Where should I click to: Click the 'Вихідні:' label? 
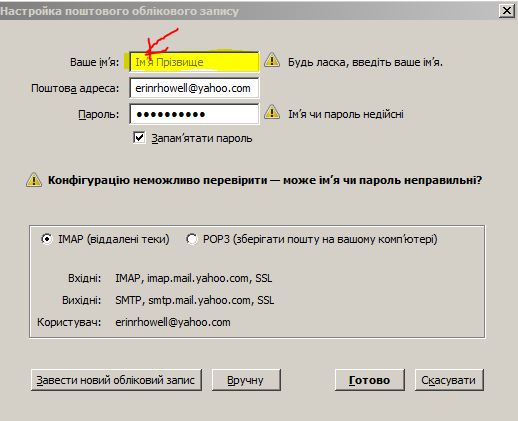coord(81,300)
